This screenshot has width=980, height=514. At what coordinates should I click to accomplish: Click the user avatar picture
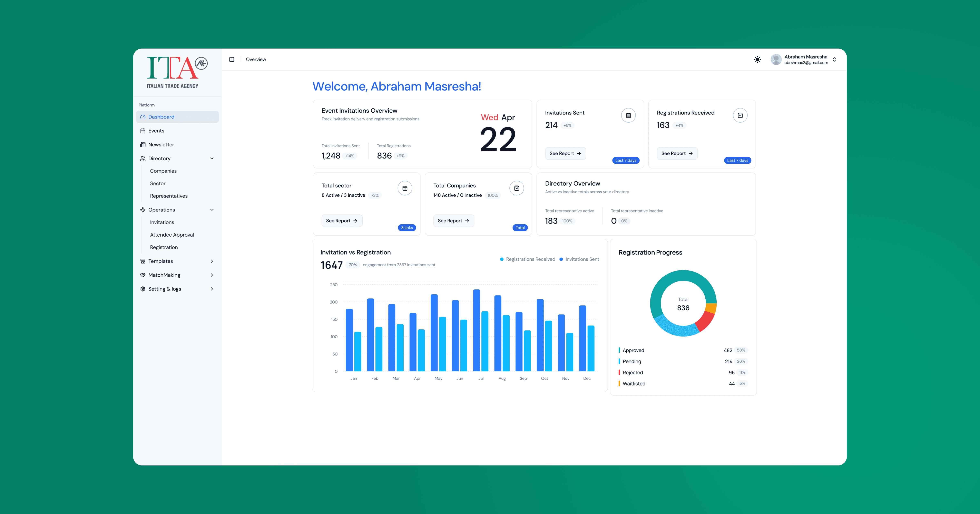(776, 59)
